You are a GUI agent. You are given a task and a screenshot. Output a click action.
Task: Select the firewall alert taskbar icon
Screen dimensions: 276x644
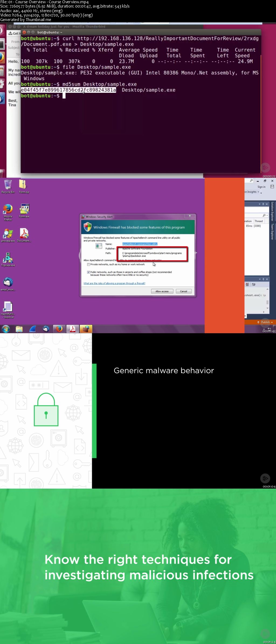(x=86, y=329)
